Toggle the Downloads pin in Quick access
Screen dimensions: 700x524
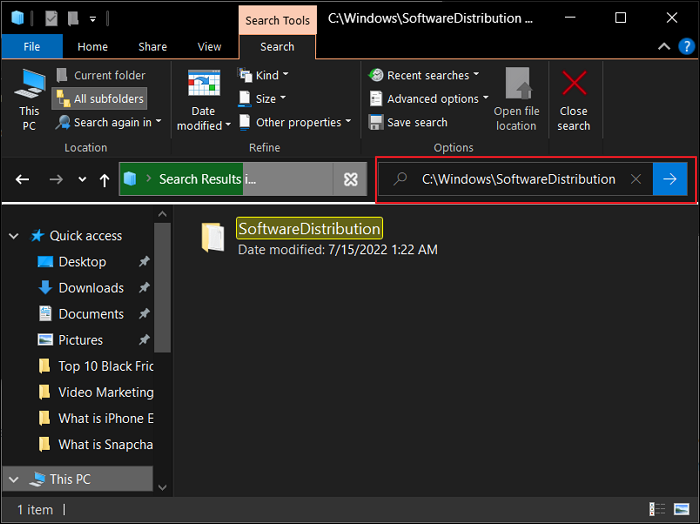tap(144, 288)
